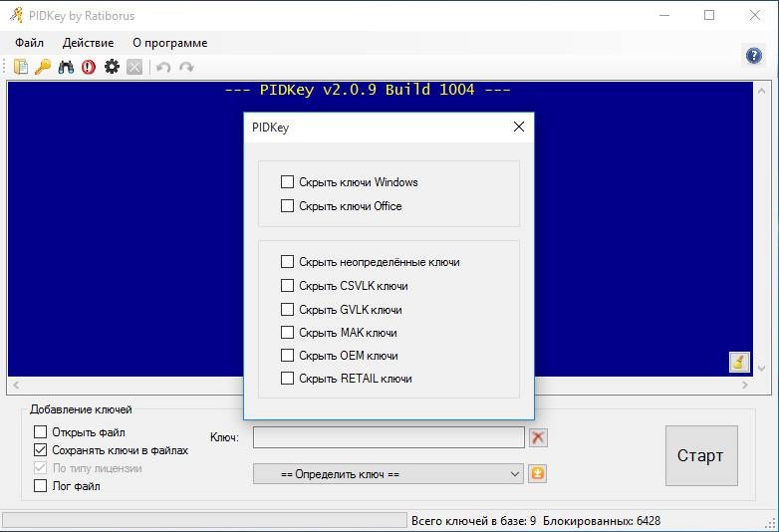Click the 'Всего ключей в базе: 9' status text

point(473,521)
